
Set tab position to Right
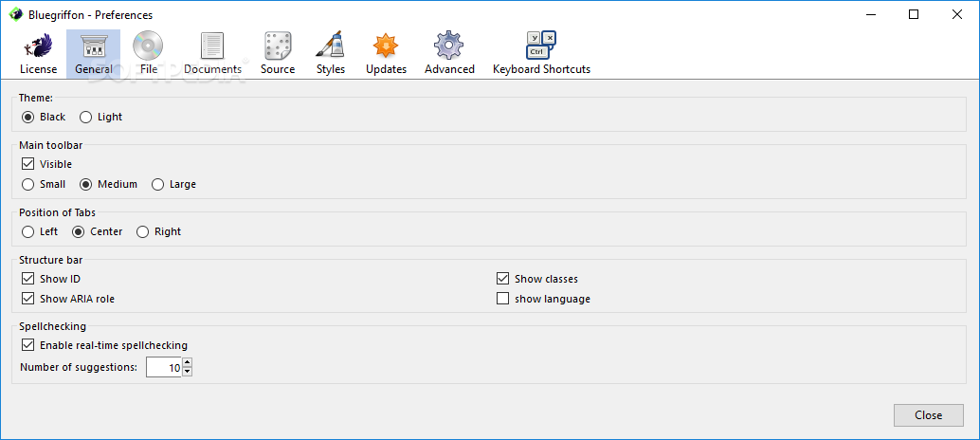coord(142,232)
